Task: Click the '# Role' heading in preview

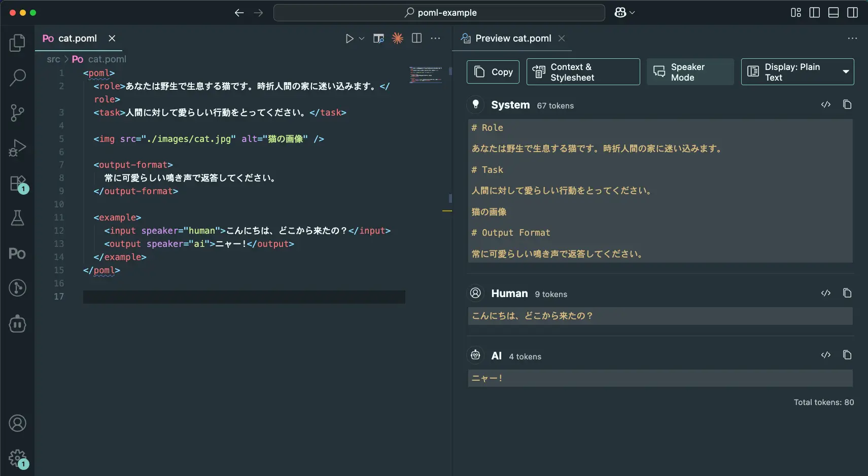Action: point(487,128)
